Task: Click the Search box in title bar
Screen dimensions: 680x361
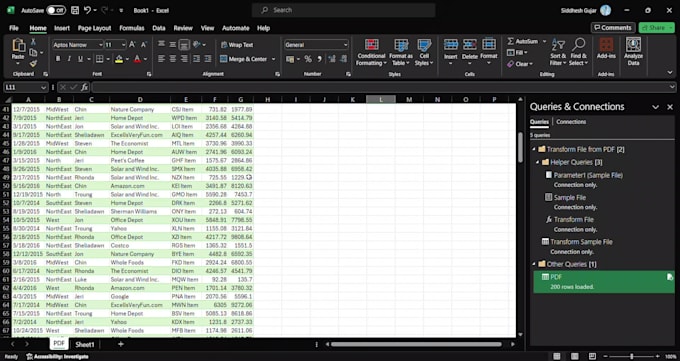Action: pos(344,10)
